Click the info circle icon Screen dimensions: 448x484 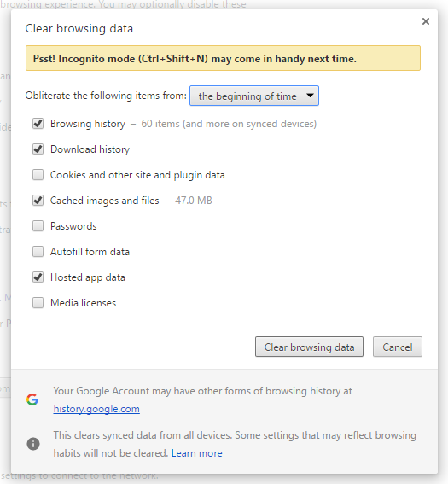[33, 444]
